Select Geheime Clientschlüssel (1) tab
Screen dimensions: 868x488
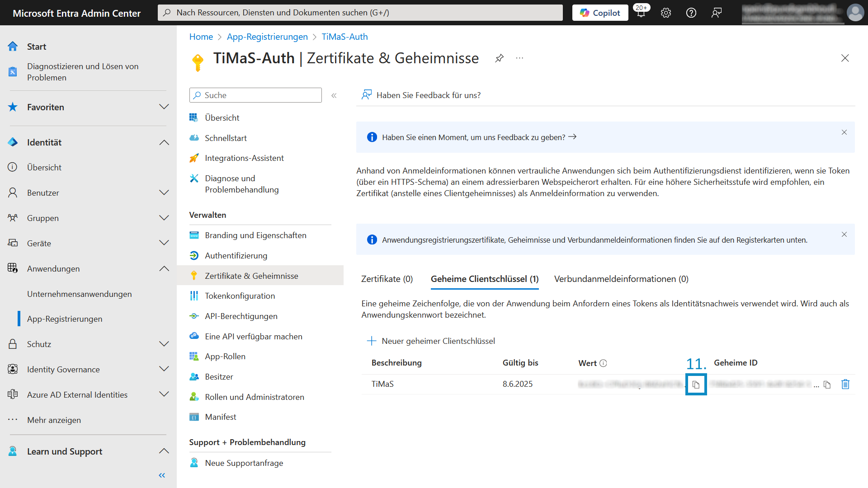tap(485, 279)
